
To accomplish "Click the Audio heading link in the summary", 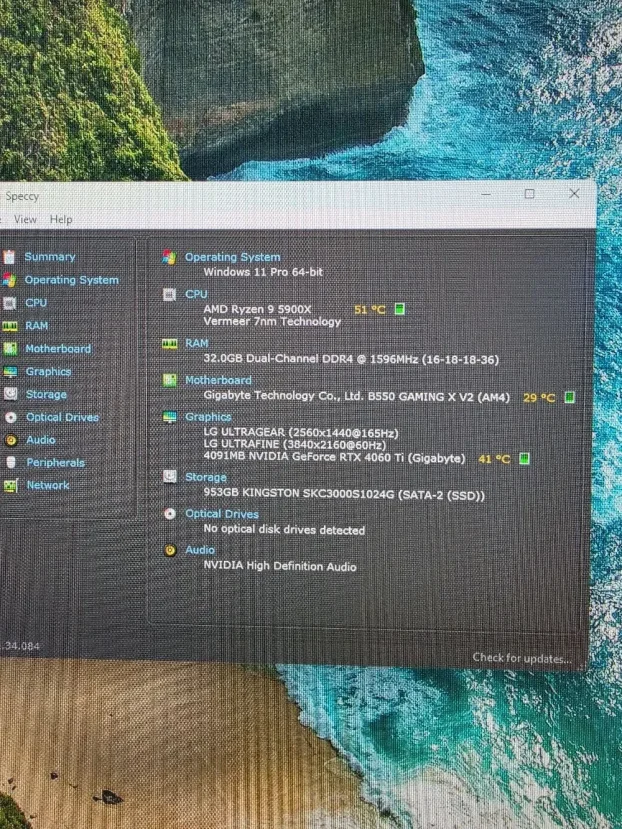I will coord(200,550).
